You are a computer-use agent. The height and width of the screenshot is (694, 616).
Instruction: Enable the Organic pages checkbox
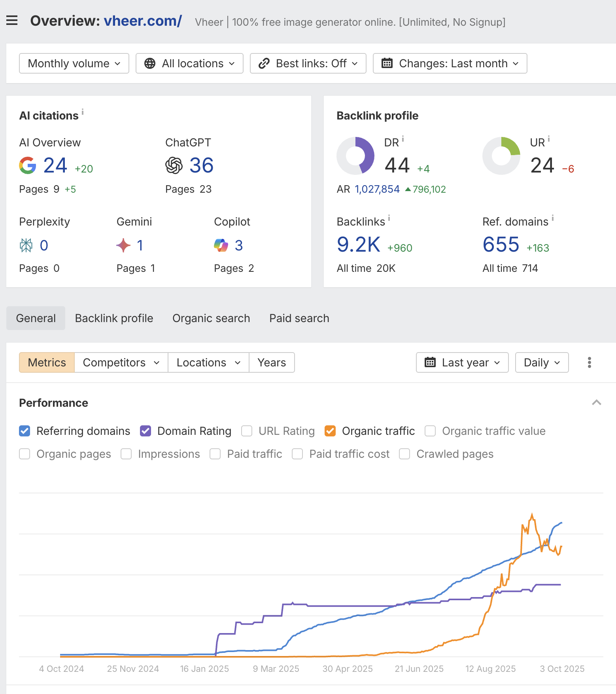coord(25,454)
